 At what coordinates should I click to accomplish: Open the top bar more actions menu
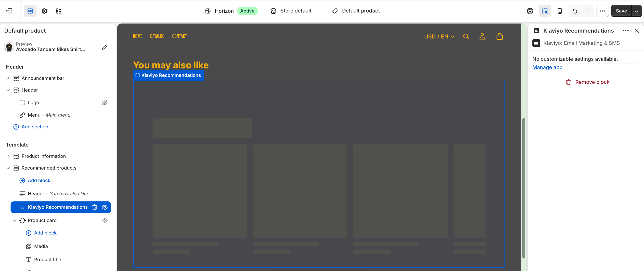tap(603, 11)
